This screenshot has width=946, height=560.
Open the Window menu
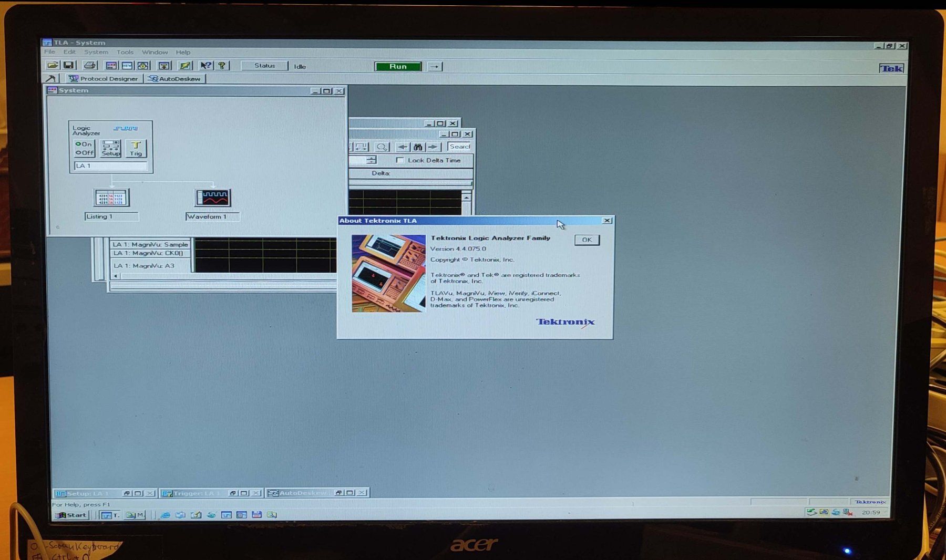point(155,52)
